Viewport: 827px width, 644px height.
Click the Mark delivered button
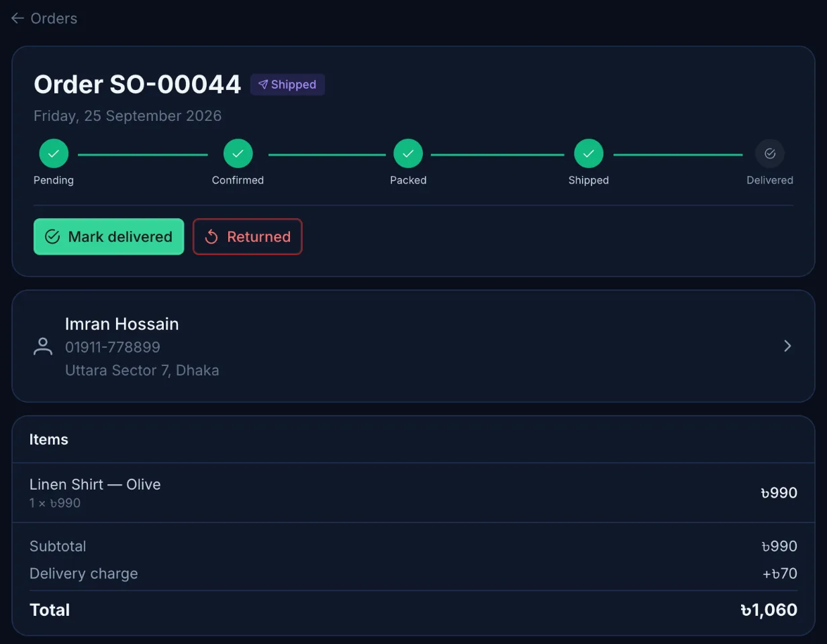109,236
